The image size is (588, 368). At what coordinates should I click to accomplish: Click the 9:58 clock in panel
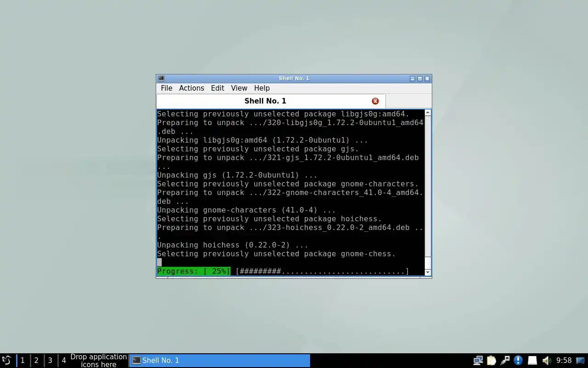coord(564,360)
